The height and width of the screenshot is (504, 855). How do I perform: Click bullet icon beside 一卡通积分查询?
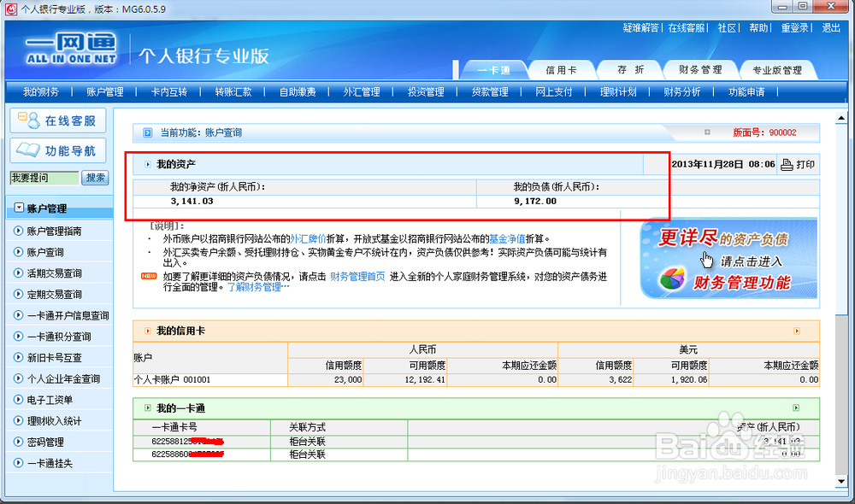(18, 337)
